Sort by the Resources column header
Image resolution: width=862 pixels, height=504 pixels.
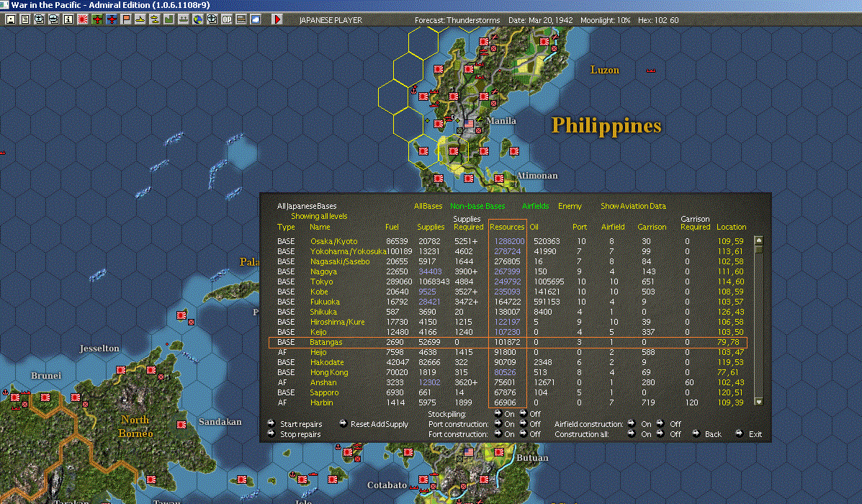pyautogui.click(x=507, y=227)
